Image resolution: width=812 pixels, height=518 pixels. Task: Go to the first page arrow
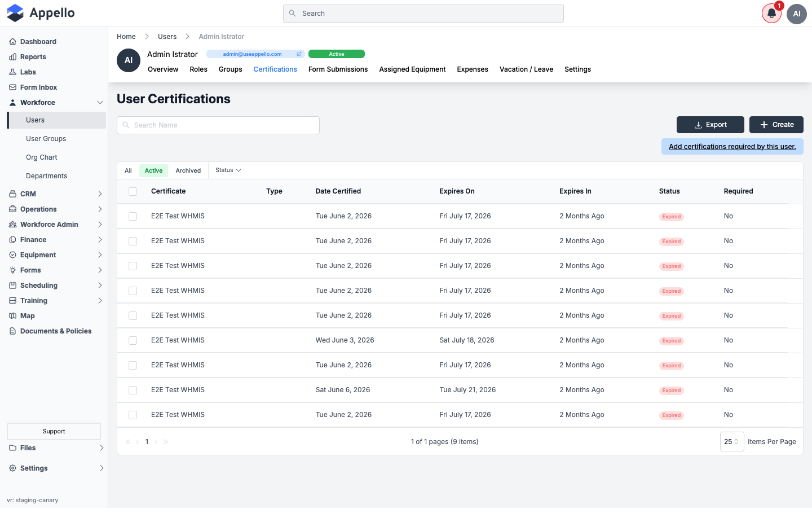coord(128,442)
